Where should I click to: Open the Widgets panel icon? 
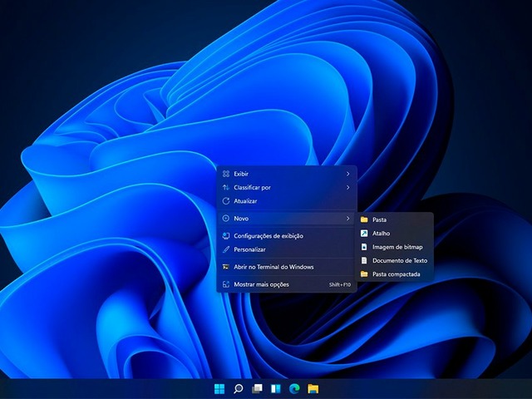pyautogui.click(x=276, y=388)
